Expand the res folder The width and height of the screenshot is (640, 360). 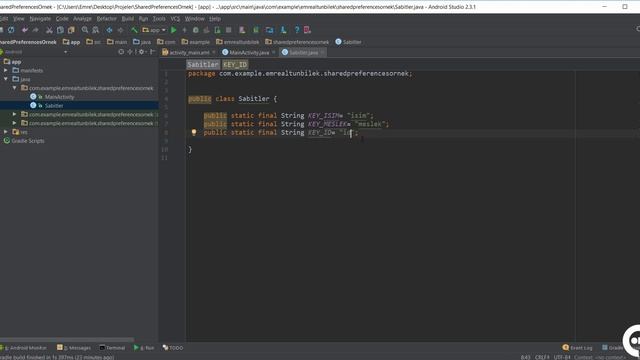coord(6,132)
